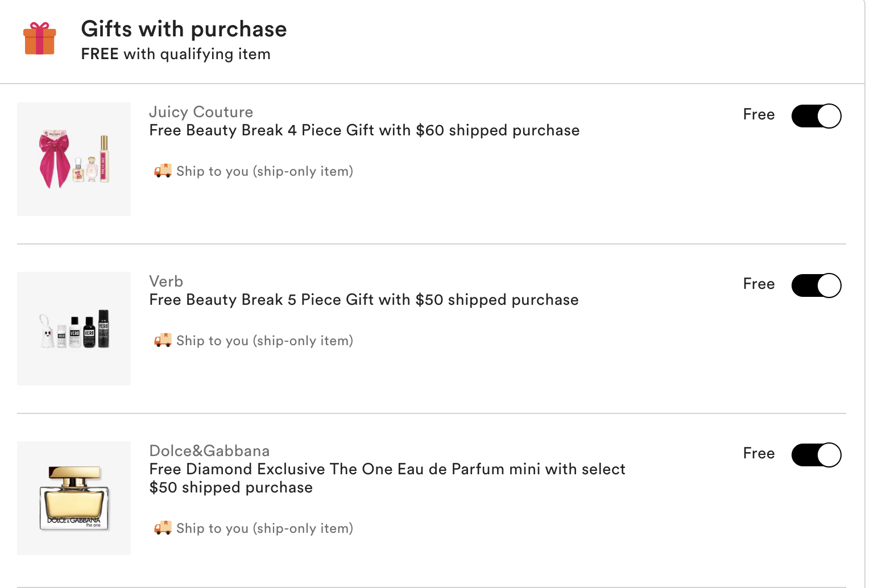The height and width of the screenshot is (588, 878).
Task: Open Free Beauty Break 4 Piece Gift title
Action: 364,130
